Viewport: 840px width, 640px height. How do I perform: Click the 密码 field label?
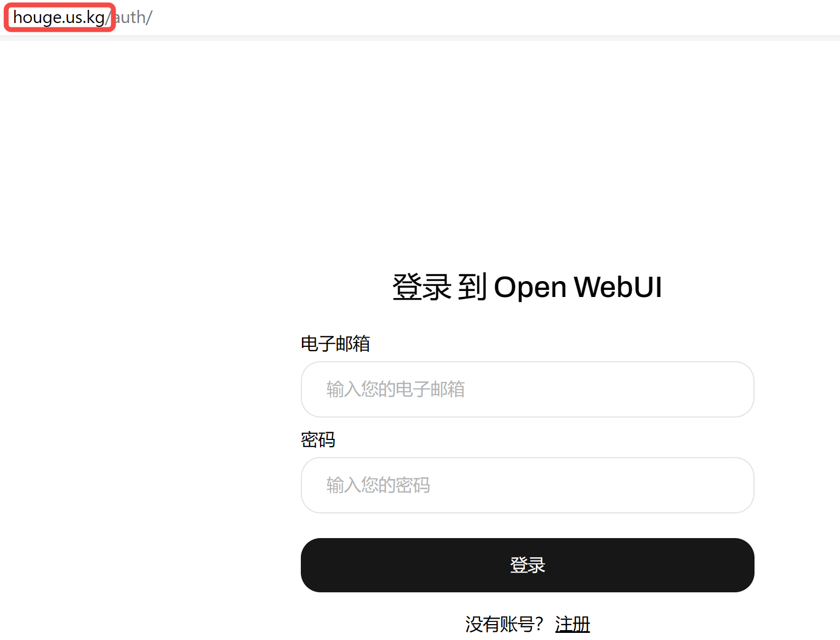[318, 439]
